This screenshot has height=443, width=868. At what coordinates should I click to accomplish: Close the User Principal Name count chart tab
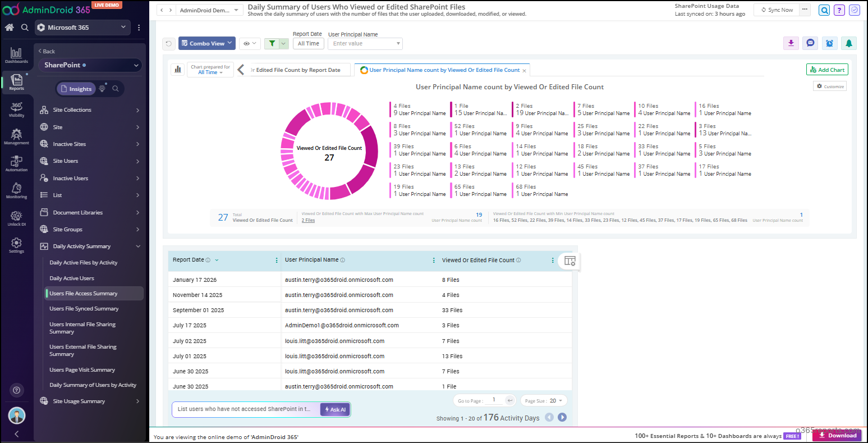525,71
